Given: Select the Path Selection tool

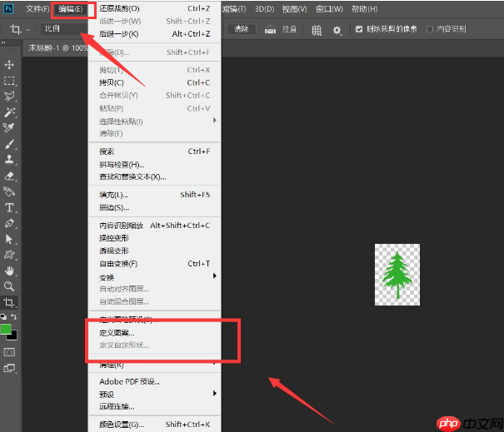Looking at the screenshot, I should coord(9,239).
